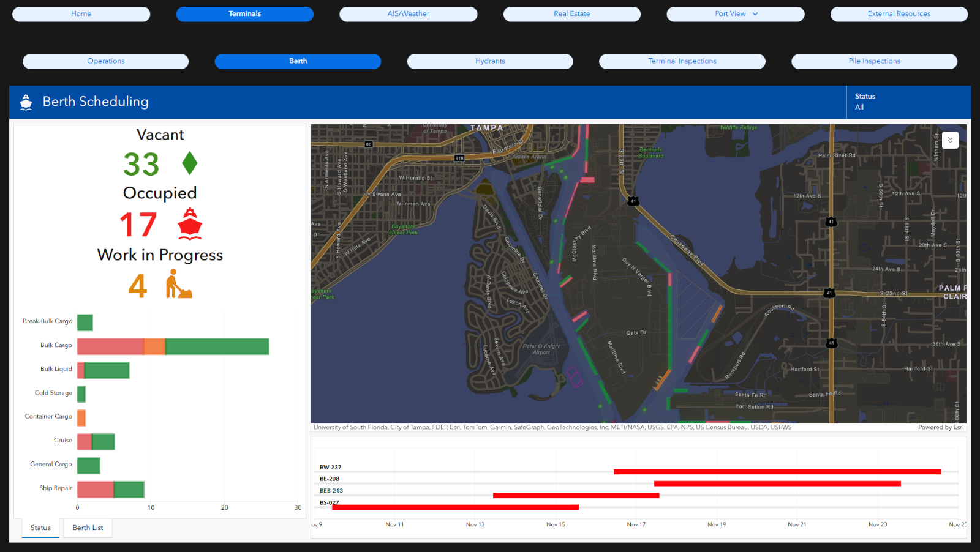View Terminal Inspections
The height and width of the screenshot is (552, 980).
click(682, 61)
